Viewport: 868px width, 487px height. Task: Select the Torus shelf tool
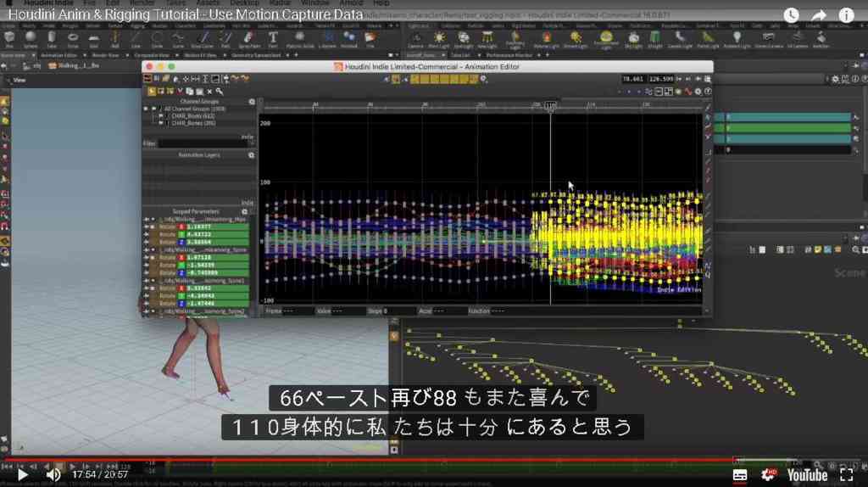(73, 39)
